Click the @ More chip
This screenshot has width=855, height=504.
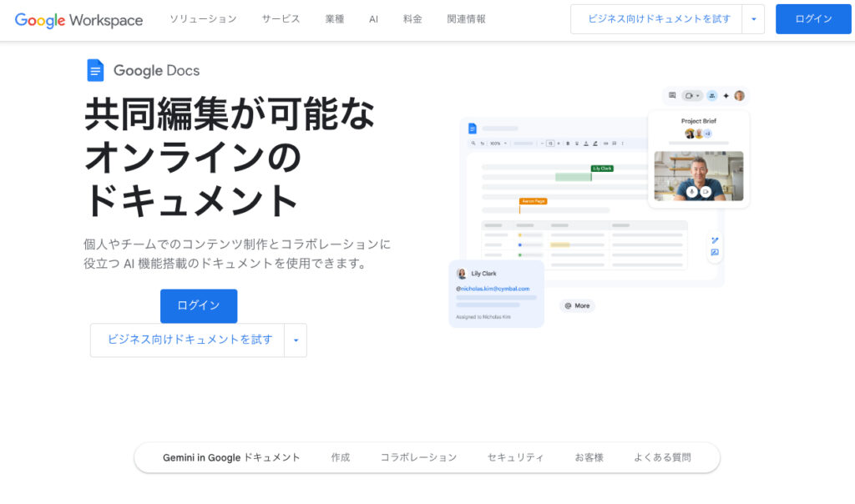tap(577, 305)
